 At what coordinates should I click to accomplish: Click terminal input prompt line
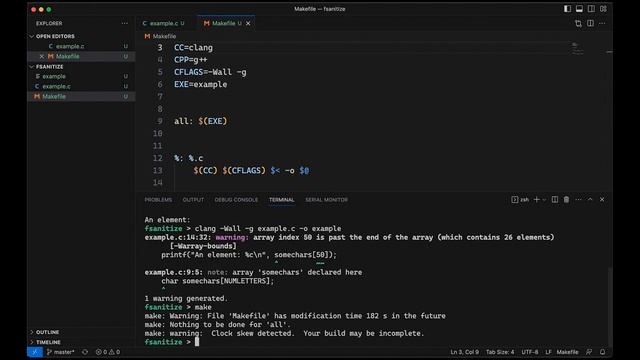[x=171, y=342]
